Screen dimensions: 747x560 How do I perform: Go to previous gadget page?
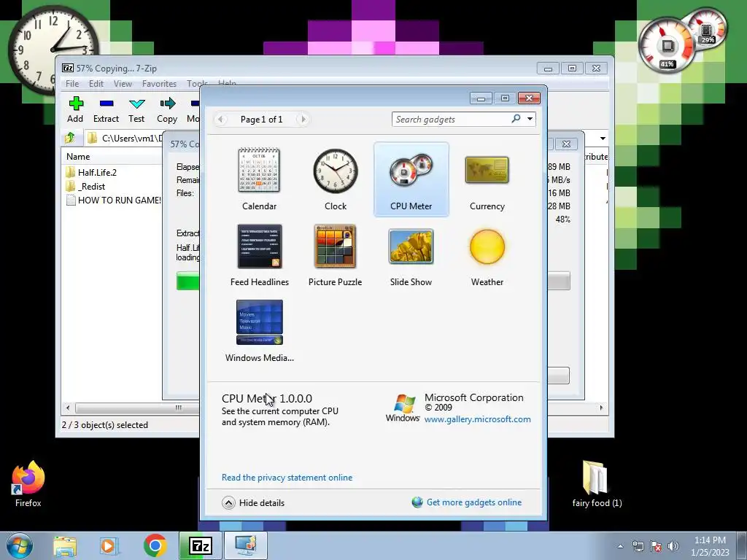point(220,119)
